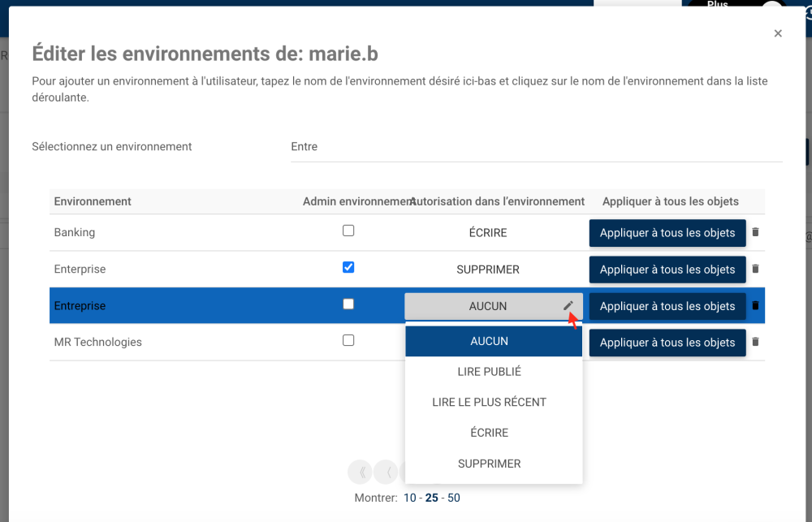Viewport: 812px width, 522px height.
Task: Open Banking authorization dropdown showing ÉCRIRE
Action: (x=488, y=233)
